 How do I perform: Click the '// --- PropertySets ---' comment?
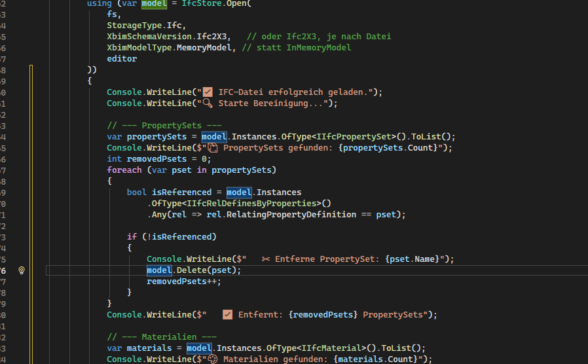tap(164, 126)
